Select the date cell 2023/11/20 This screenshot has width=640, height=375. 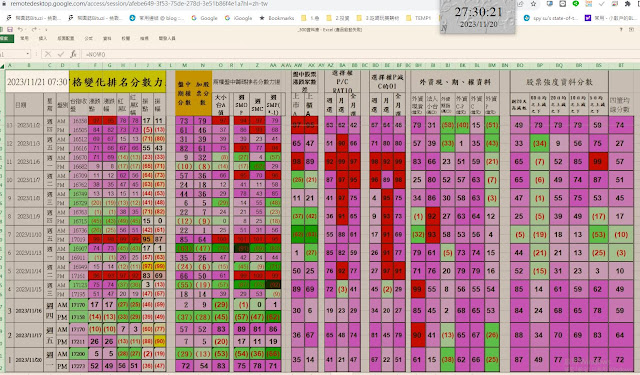point(29,360)
